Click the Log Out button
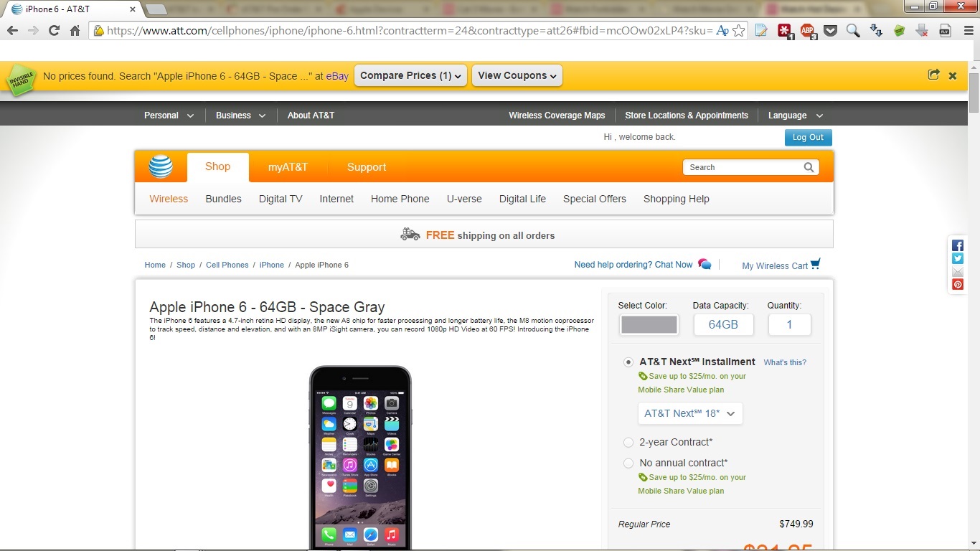The image size is (980, 551). 809,137
